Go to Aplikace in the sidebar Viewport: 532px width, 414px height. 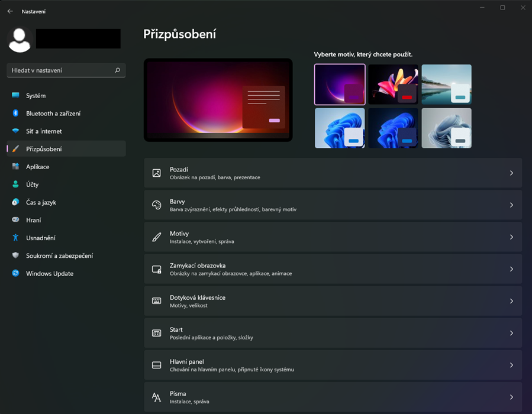pyautogui.click(x=37, y=167)
